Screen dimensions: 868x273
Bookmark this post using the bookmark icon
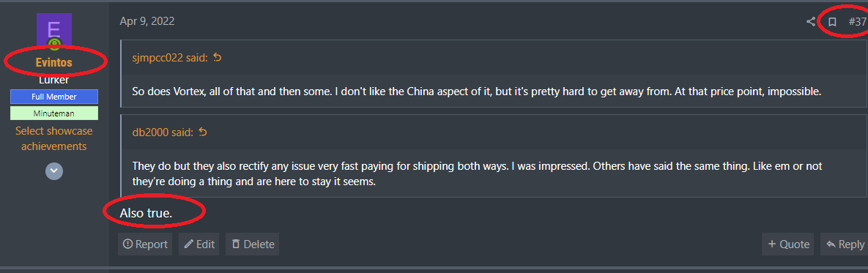832,22
